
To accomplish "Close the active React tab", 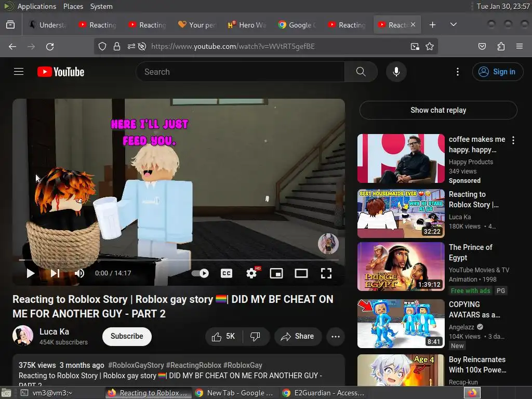I will 413,25.
